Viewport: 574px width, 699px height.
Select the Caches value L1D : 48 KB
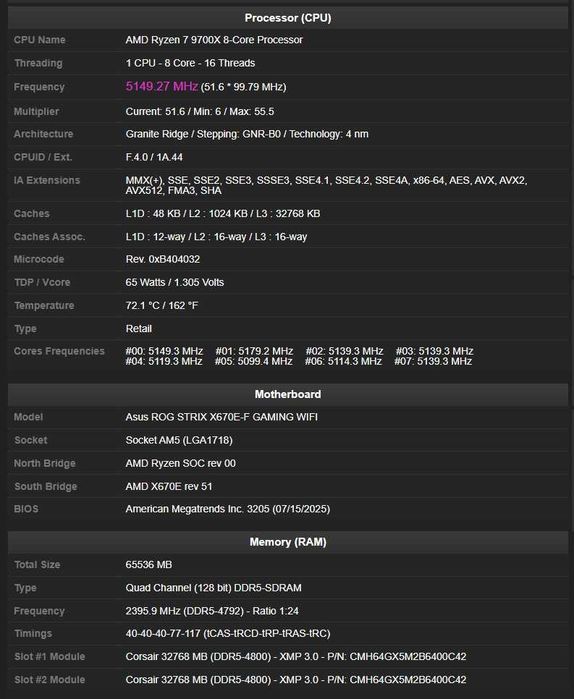tap(223, 214)
